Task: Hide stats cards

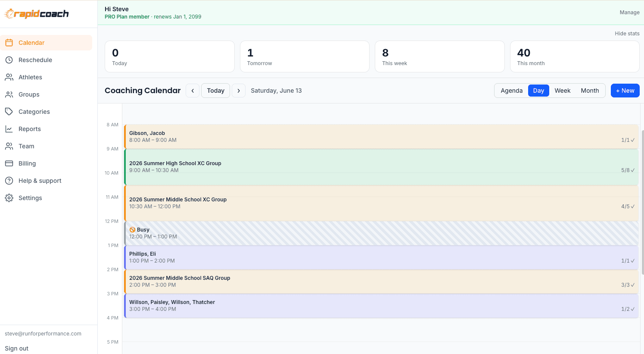Action: [627, 34]
